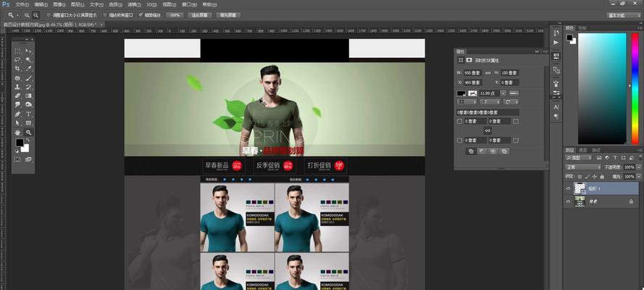Open Zoom tool preset picker arrow
Viewport: 644px width, 290px height.
(17, 15)
